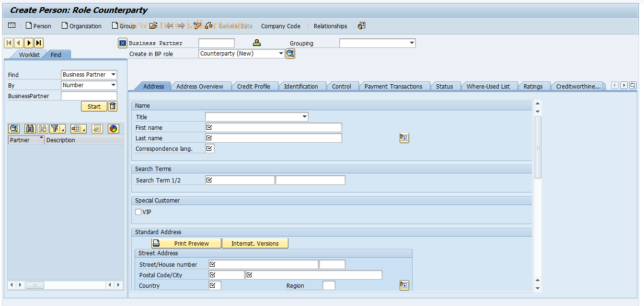Click the check indicator beside Correspondence lang.
Image resolution: width=644 pixels, height=306 pixels.
[209, 148]
